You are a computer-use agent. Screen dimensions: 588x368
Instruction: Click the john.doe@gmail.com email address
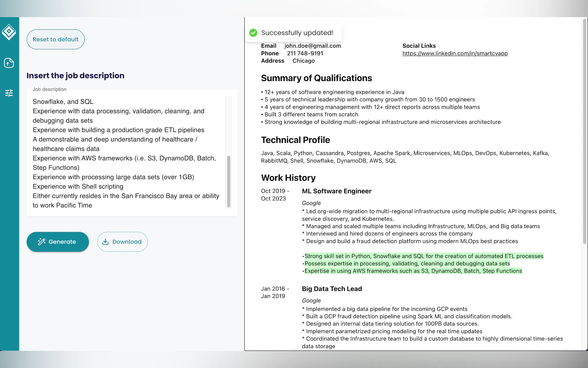pyautogui.click(x=313, y=46)
